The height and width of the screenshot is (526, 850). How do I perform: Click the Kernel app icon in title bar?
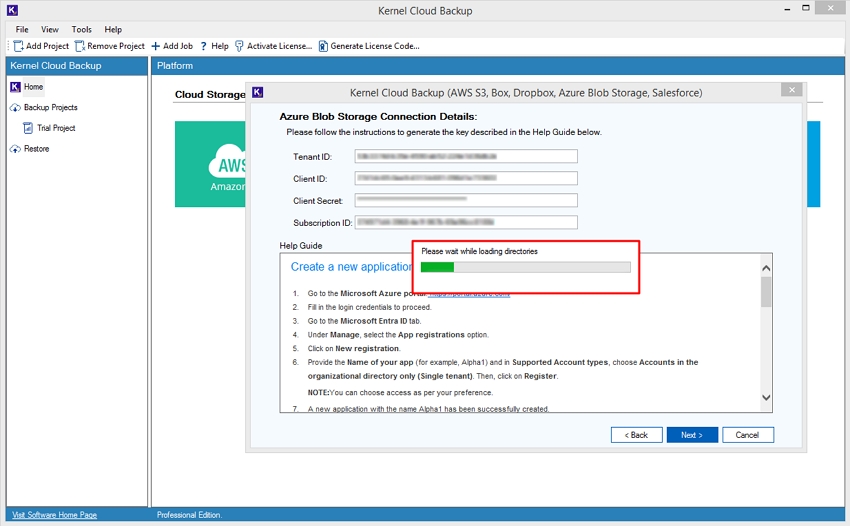coord(12,10)
